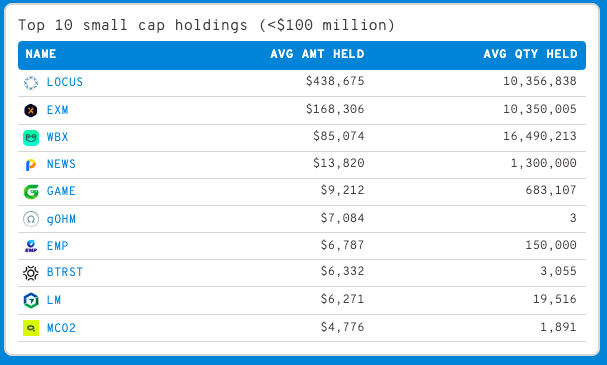Click the NEWS token icon
Viewport: 607px width, 365px height.
(31, 165)
